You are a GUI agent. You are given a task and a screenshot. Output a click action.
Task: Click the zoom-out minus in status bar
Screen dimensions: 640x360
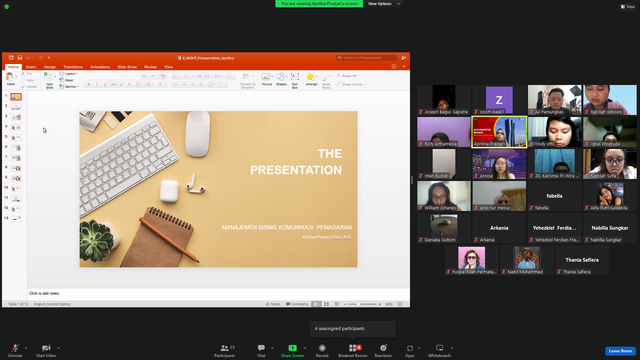click(345, 304)
